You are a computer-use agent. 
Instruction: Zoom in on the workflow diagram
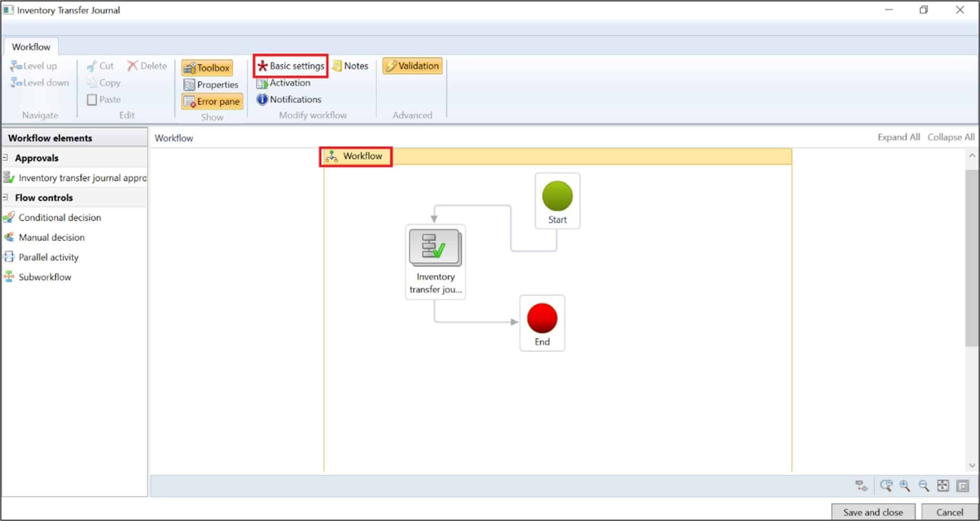pos(903,485)
